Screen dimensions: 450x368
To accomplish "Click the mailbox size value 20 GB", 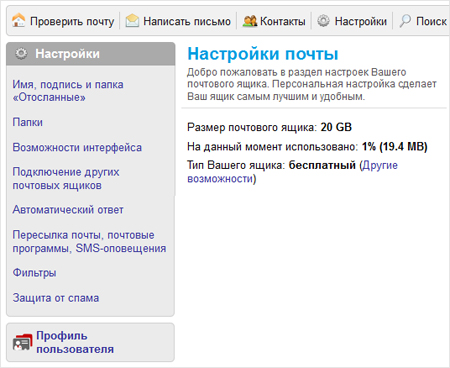I will point(336,127).
